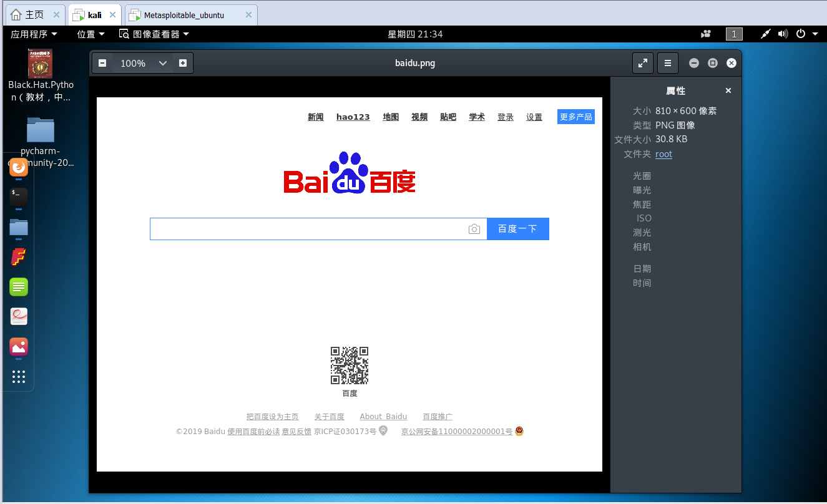Open the green notes app in dock
This screenshot has height=504, width=827.
19,287
